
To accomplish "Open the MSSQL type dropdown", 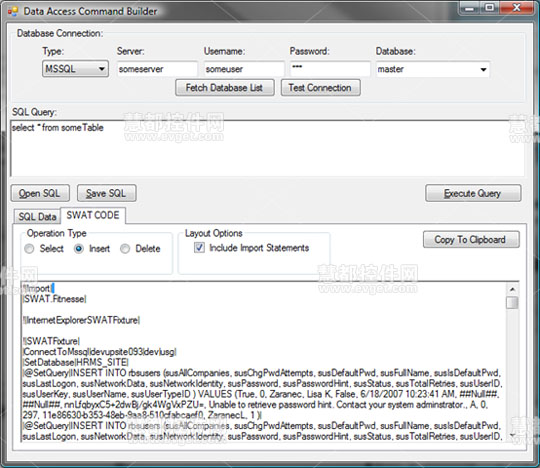I will pos(75,69).
